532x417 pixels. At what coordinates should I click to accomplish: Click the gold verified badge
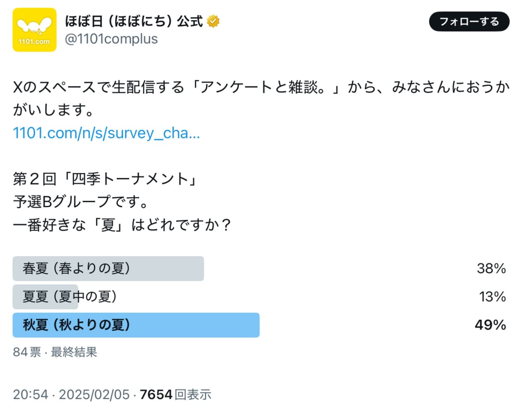point(213,21)
